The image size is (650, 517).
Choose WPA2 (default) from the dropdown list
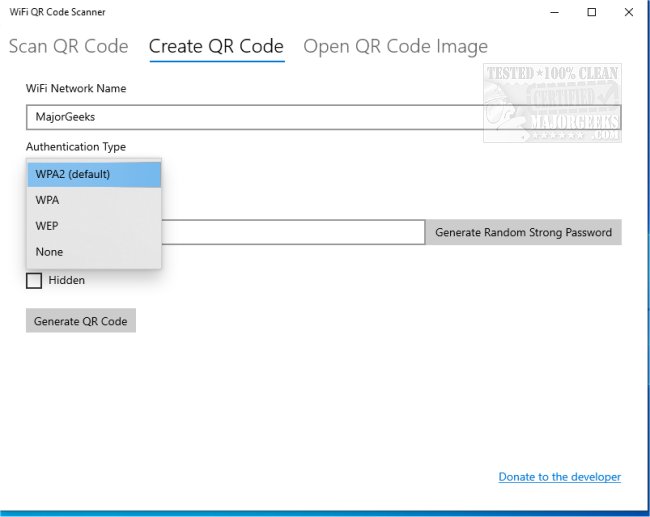pyautogui.click(x=94, y=174)
